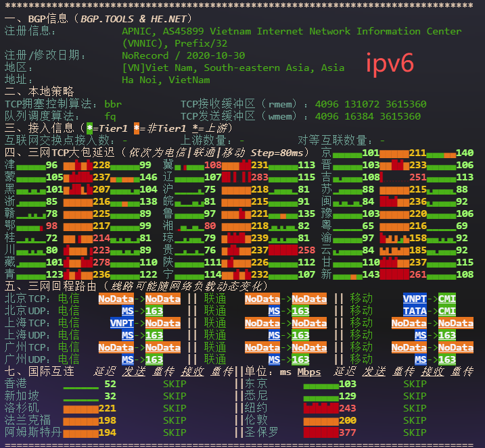
Task: Click the '广州TCP:' row label
Action: (x=27, y=347)
